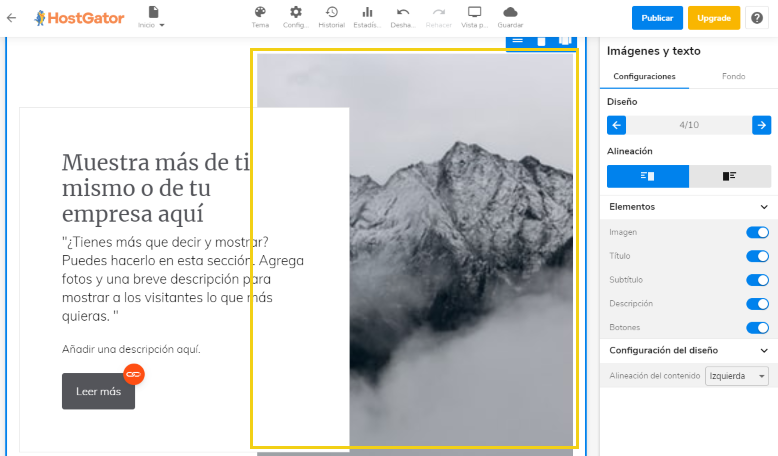Open the Tema palette tool
778x456 pixels.
click(x=260, y=18)
